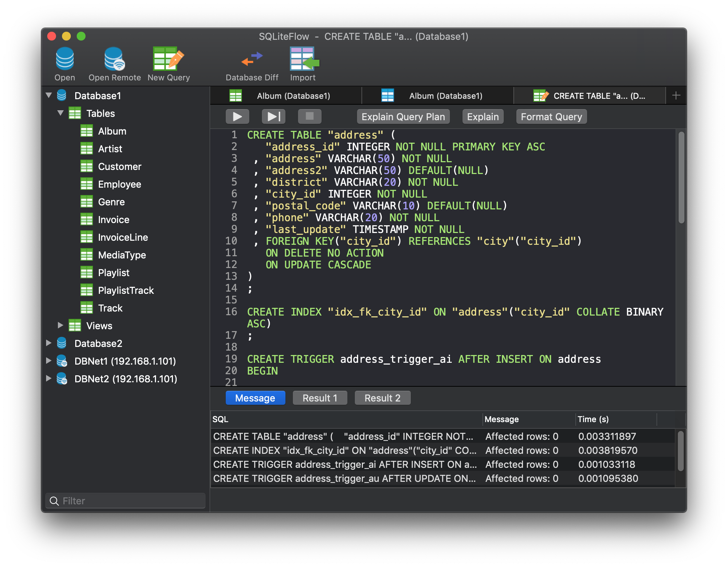Expand the Views tree node

[x=60, y=326]
